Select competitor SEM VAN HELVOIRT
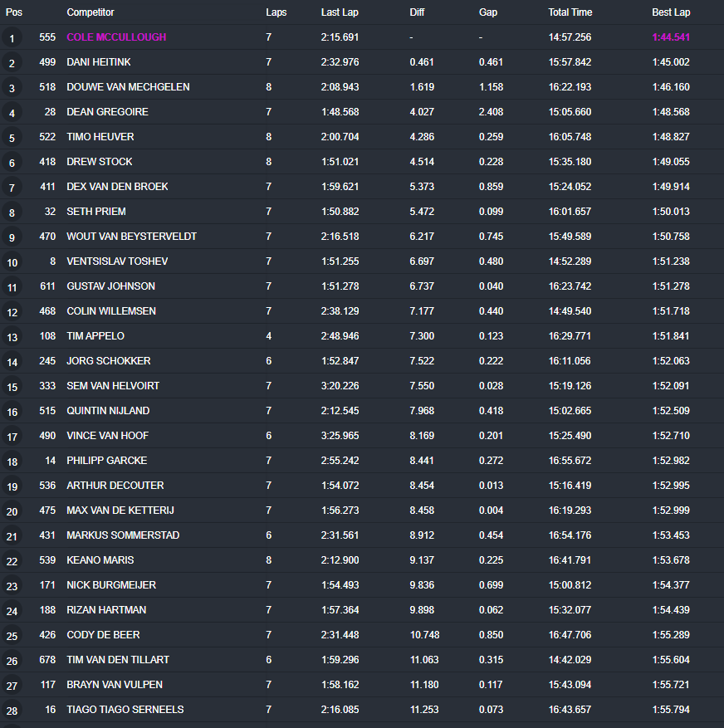 click(x=113, y=386)
